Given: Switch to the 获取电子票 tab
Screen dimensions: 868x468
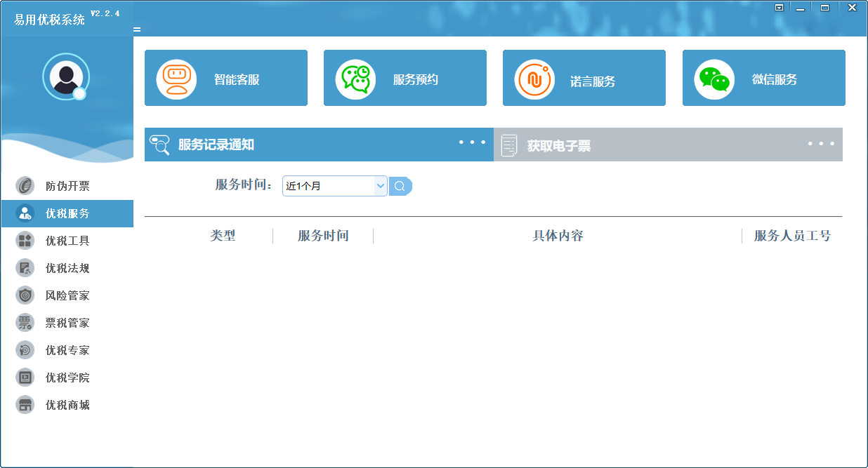Looking at the screenshot, I should pyautogui.click(x=558, y=145).
